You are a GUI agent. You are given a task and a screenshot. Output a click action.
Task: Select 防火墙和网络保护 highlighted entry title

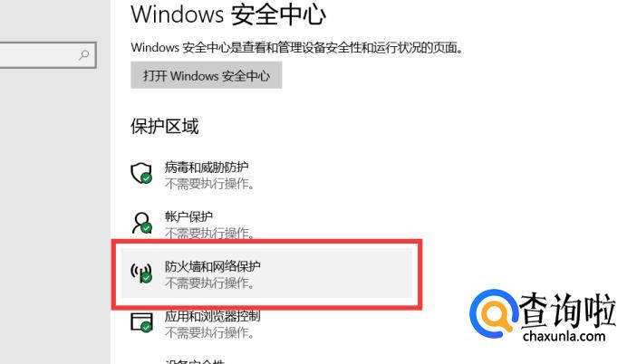pos(213,266)
